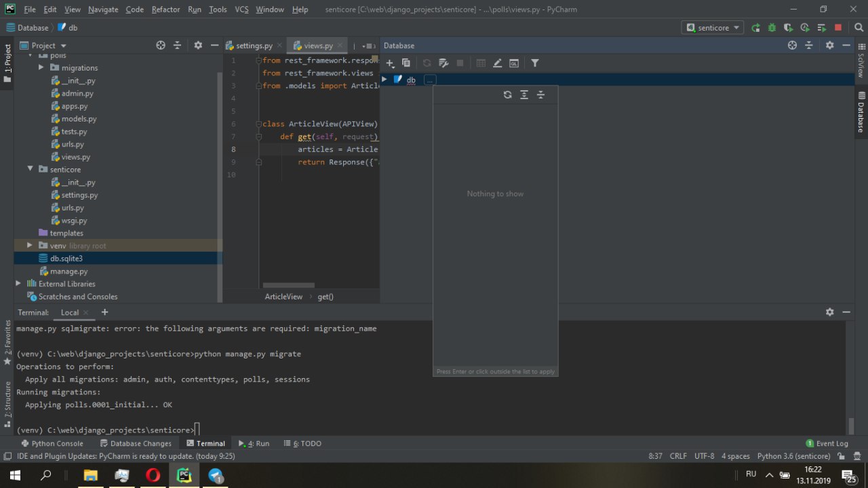The width and height of the screenshot is (868, 488).
Task: Open the Python Console tool window
Action: pyautogui.click(x=52, y=443)
